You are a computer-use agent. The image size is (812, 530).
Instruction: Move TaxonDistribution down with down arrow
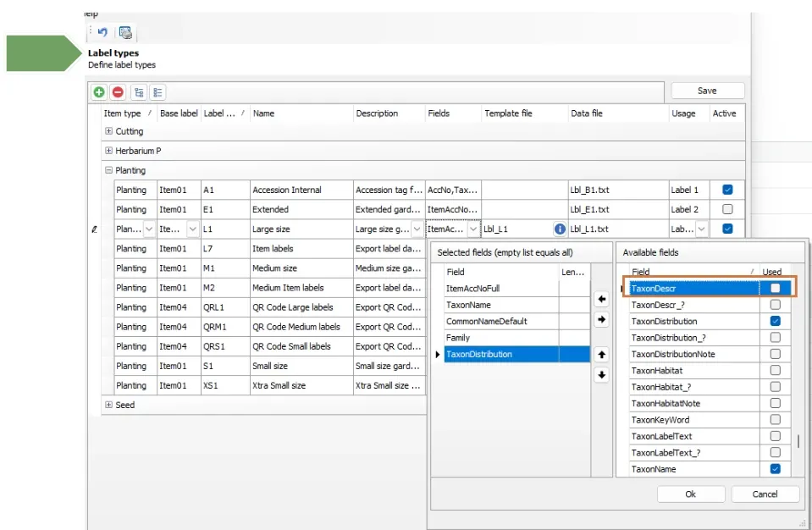click(x=601, y=375)
